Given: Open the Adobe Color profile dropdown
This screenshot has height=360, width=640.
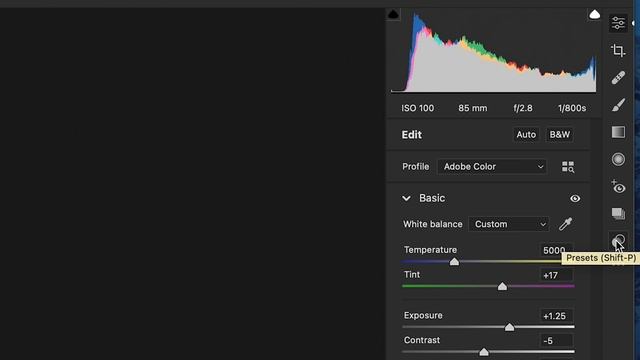Looking at the screenshot, I should pos(492,167).
